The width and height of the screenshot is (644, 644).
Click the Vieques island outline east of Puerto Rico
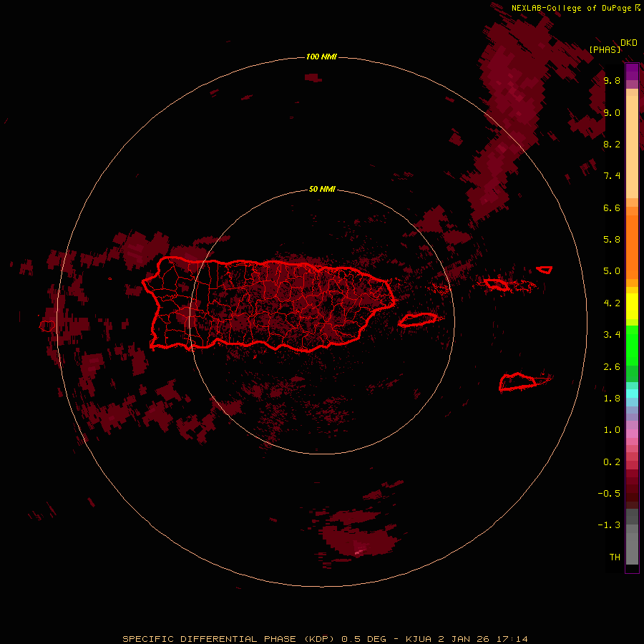(418, 320)
